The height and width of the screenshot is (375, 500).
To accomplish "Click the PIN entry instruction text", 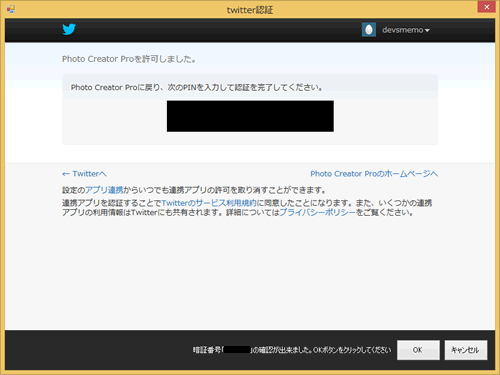I will pyautogui.click(x=197, y=87).
